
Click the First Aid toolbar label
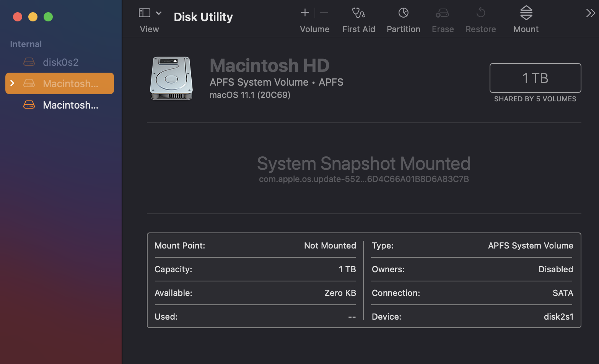tap(358, 29)
